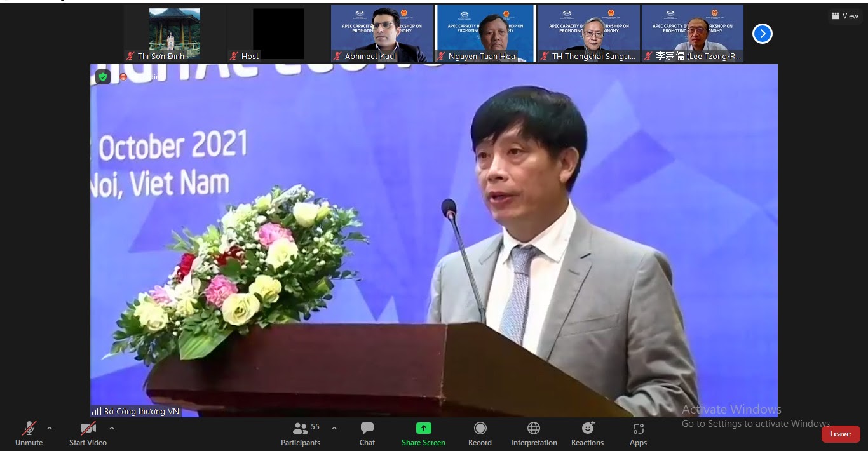
Task: Expand video options arrow beside Start Video
Action: 112,427
